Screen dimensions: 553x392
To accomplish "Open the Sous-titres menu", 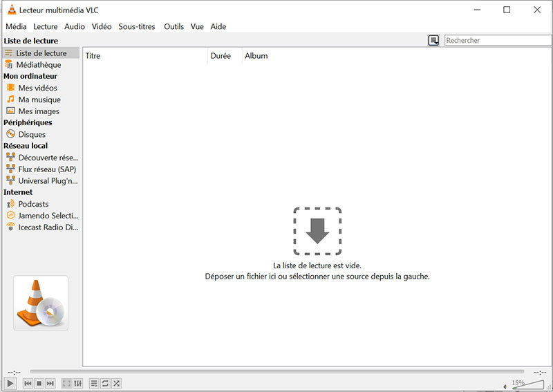I will click(137, 26).
